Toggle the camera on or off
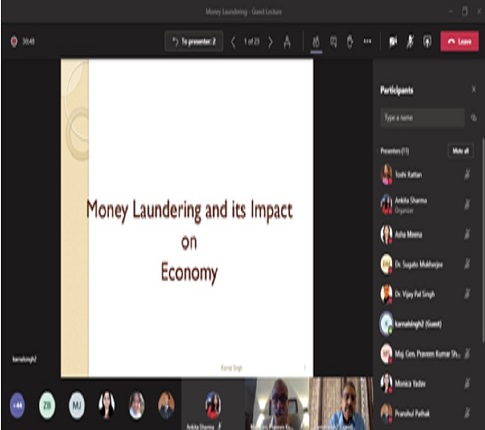Image resolution: width=485 pixels, height=430 pixels. pos(393,42)
